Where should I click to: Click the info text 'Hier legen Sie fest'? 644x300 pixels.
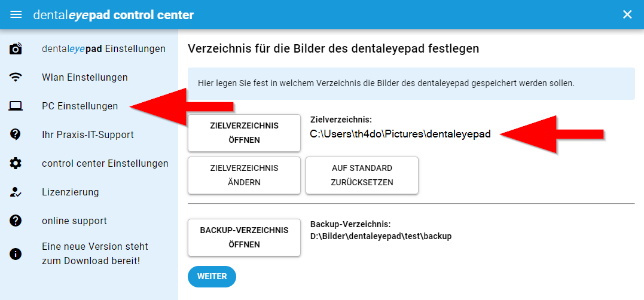[386, 83]
